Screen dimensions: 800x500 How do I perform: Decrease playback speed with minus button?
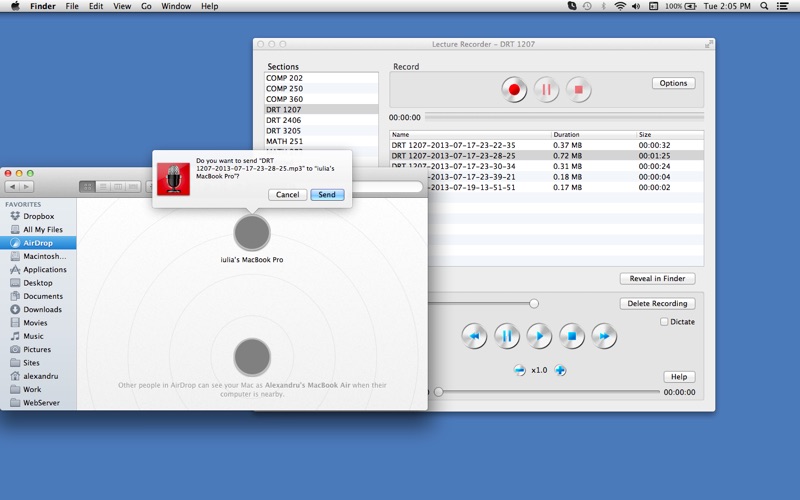click(x=519, y=370)
